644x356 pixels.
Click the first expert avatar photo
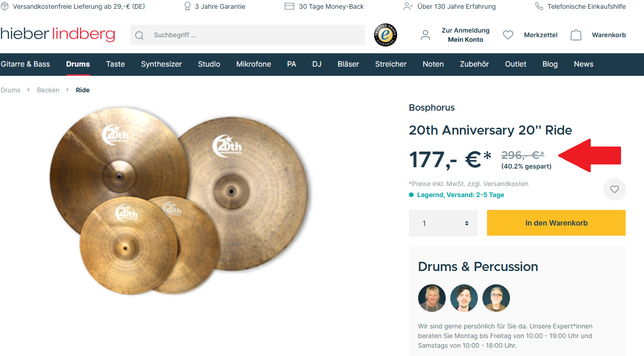(x=432, y=298)
